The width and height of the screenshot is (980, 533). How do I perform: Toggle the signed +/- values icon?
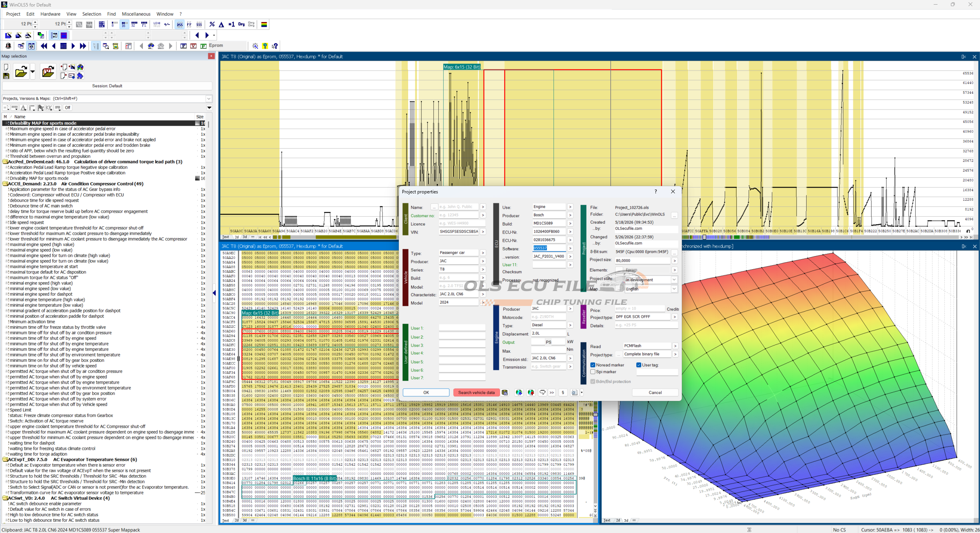(x=167, y=25)
